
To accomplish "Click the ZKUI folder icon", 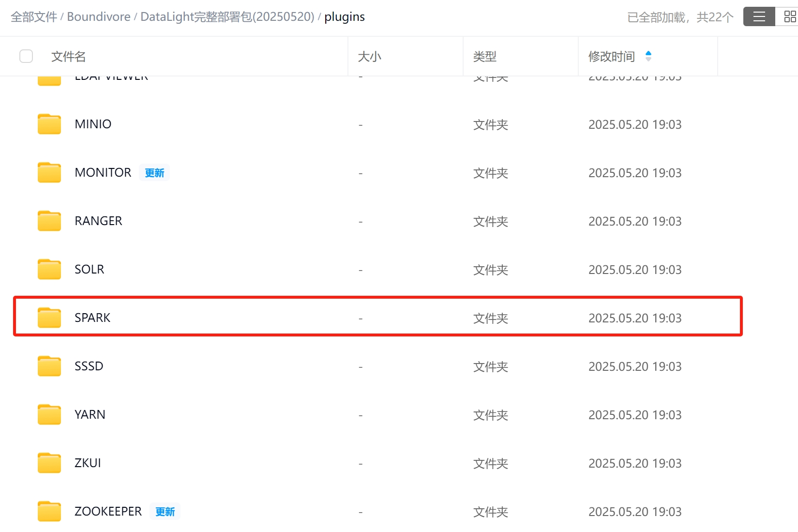I will pyautogui.click(x=49, y=463).
